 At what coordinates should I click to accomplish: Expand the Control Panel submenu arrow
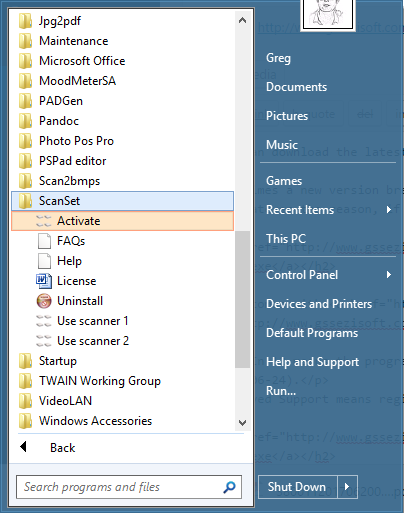(389, 275)
